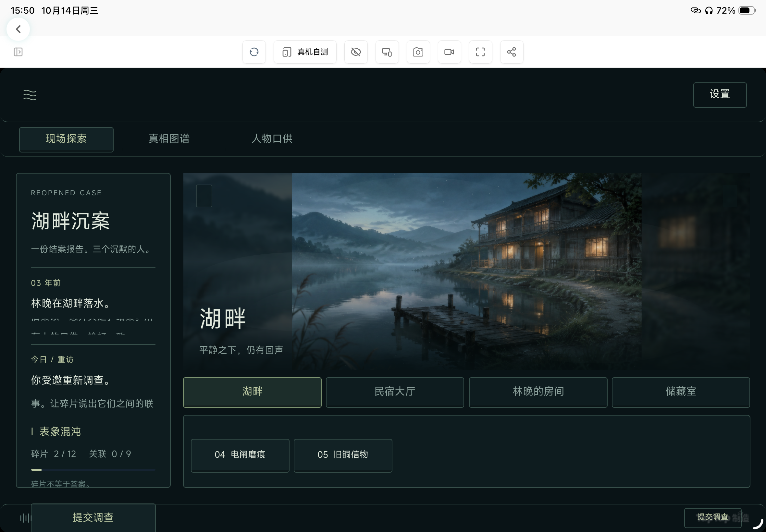Select the 民宿大厅 location
This screenshot has height=532, width=766.
(x=395, y=392)
